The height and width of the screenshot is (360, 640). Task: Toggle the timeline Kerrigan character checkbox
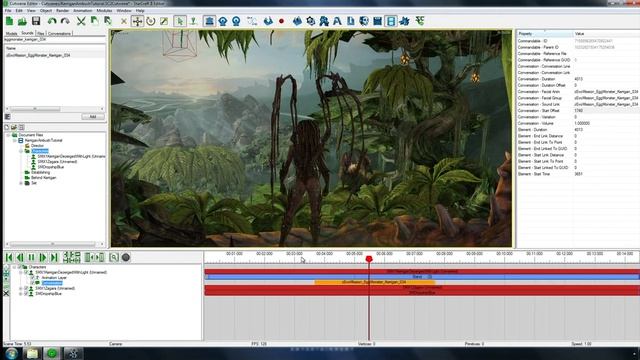pos(26,272)
